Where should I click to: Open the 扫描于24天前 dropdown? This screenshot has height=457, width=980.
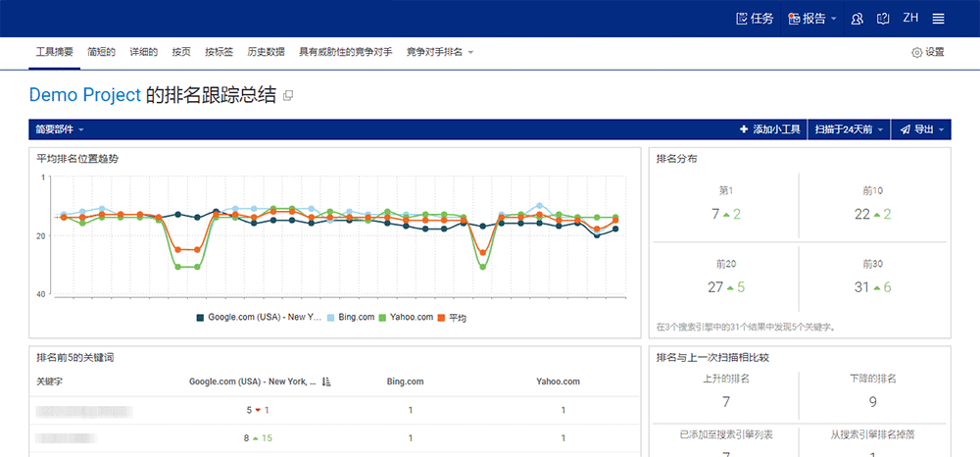[x=849, y=129]
